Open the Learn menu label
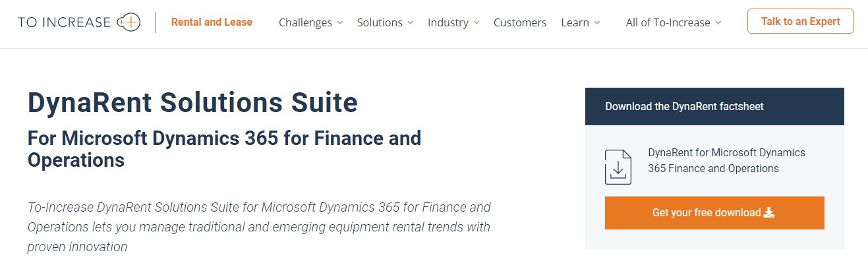The height and width of the screenshot is (269, 868). point(575,22)
